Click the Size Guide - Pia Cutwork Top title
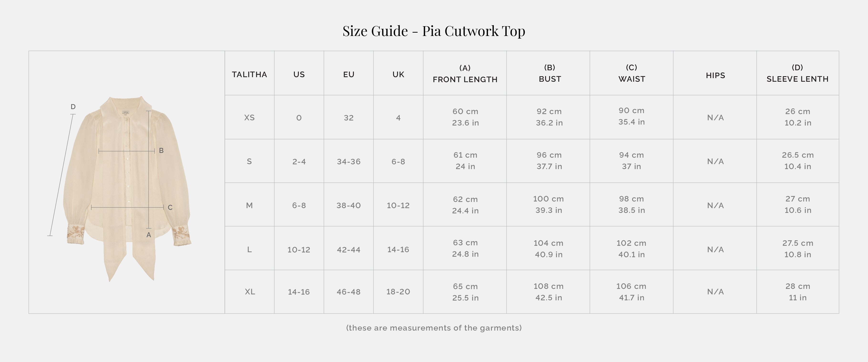Screen dimensions: 868x362 [434, 31]
